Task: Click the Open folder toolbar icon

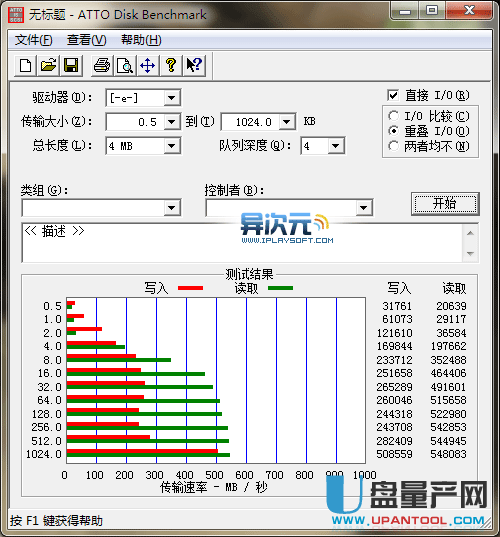Action: click(x=48, y=65)
